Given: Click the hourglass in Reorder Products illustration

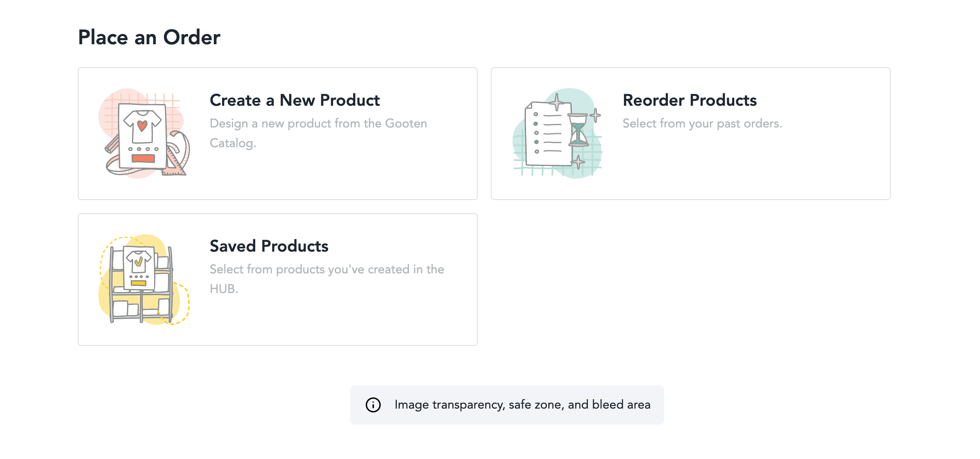Looking at the screenshot, I should pyautogui.click(x=578, y=130).
